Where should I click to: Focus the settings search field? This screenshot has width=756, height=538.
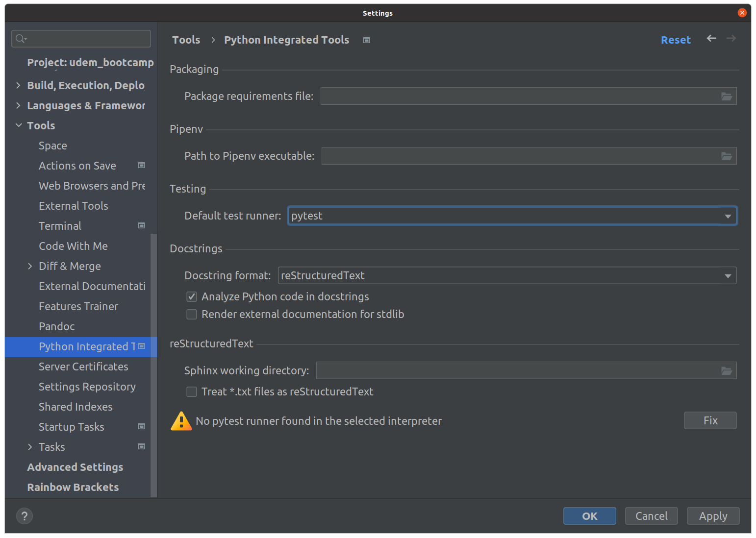pyautogui.click(x=81, y=39)
